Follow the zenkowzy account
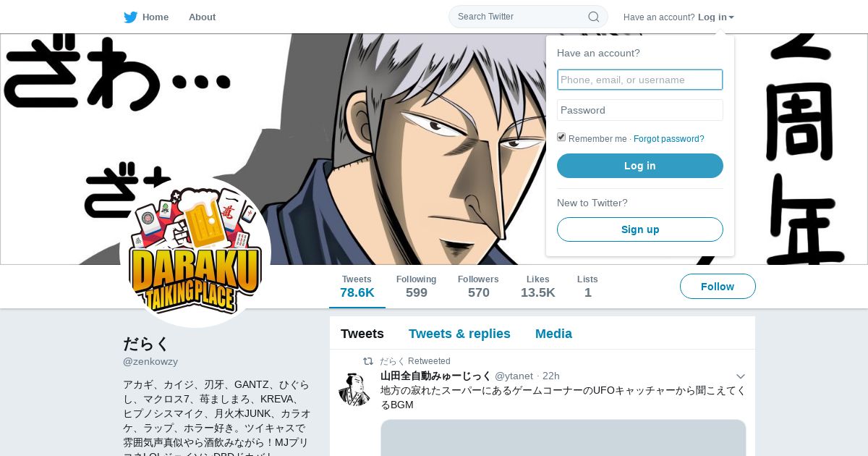The width and height of the screenshot is (868, 456). (x=718, y=287)
